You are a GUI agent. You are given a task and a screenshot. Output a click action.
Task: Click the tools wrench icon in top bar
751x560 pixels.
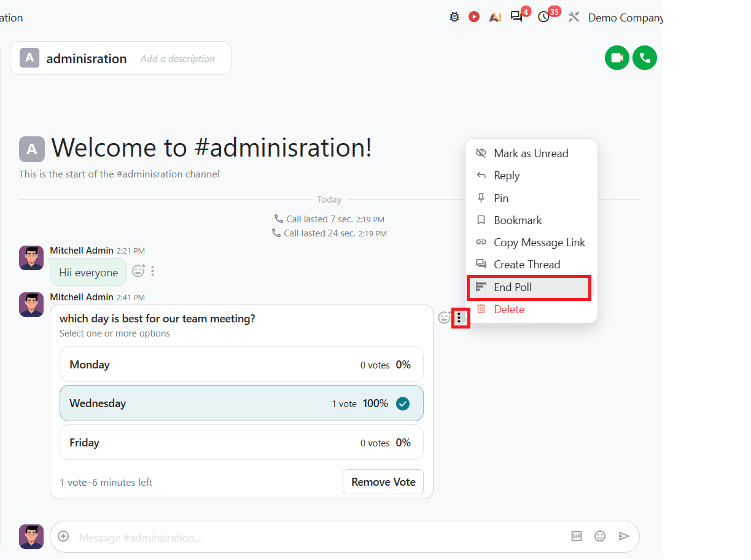click(574, 17)
